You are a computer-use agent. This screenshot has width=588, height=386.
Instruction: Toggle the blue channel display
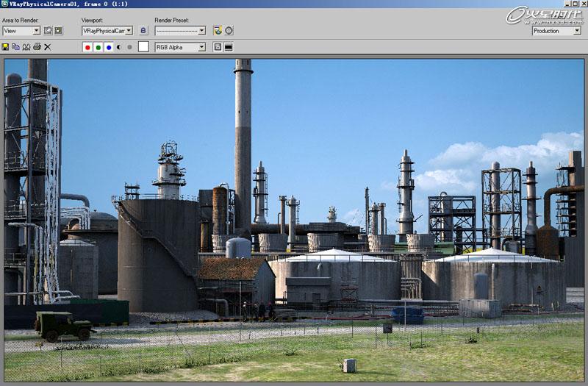(109, 47)
